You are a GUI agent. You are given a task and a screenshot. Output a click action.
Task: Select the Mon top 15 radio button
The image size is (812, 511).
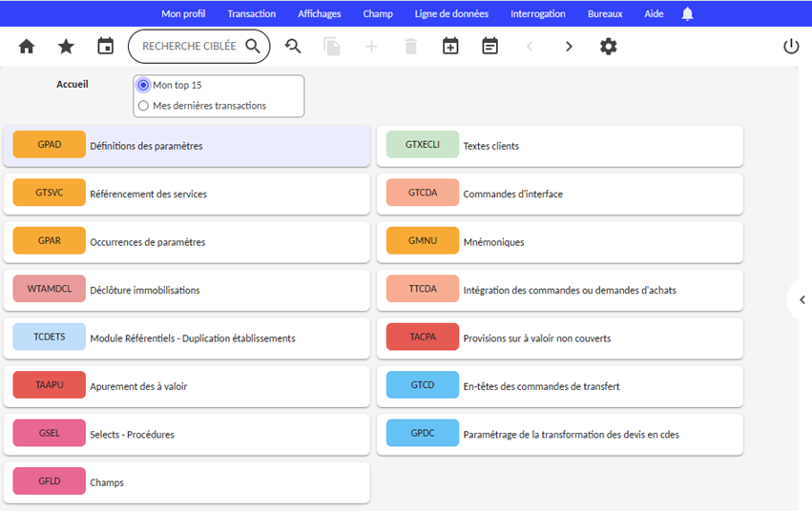tap(144, 85)
